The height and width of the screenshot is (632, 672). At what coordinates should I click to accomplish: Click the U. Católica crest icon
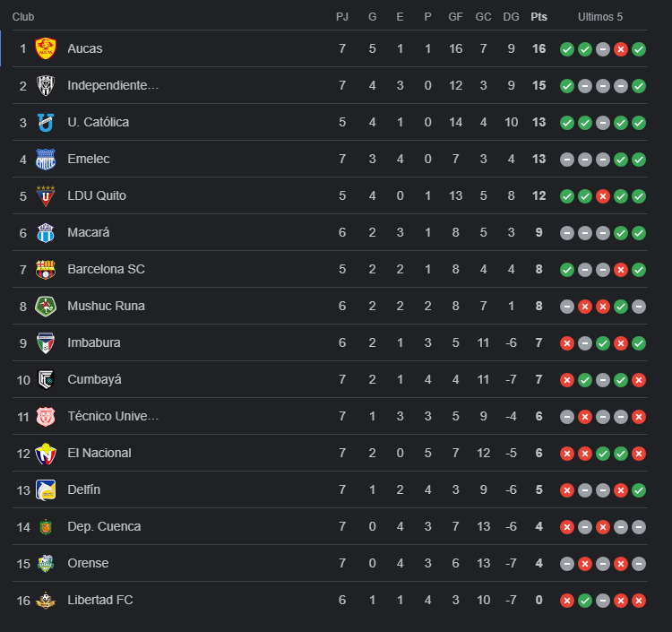tap(46, 122)
